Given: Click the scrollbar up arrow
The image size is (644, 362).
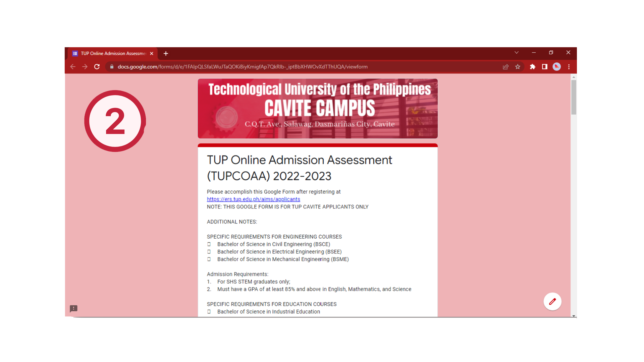Looking at the screenshot, I should click(x=574, y=77).
